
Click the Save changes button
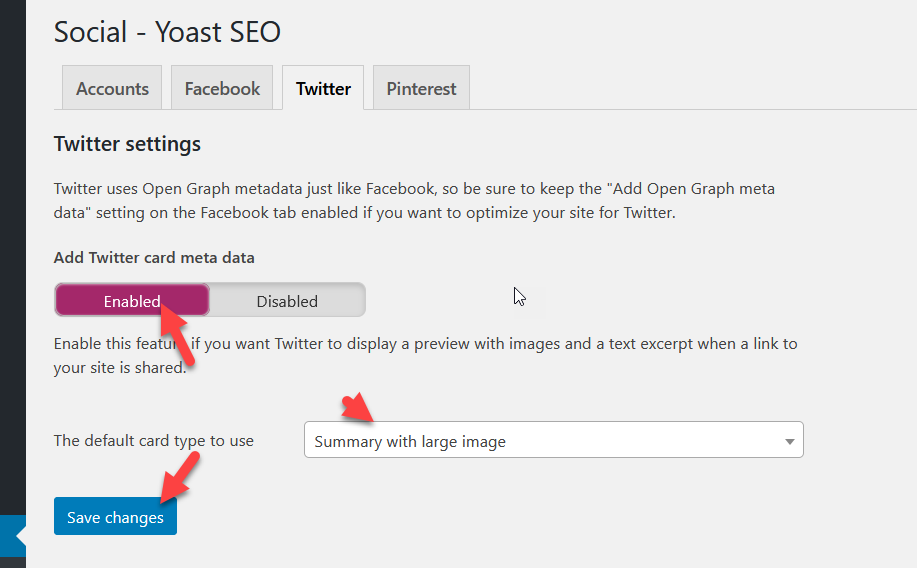(x=115, y=517)
